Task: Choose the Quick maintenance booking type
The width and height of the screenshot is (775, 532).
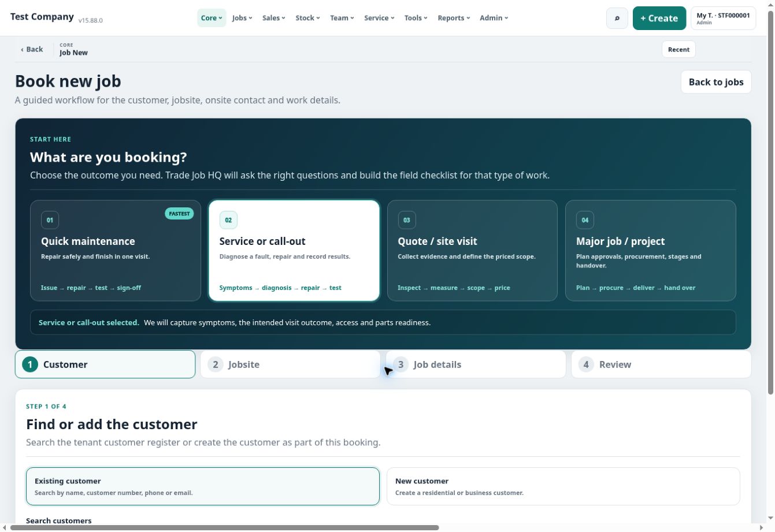Action: [116, 251]
